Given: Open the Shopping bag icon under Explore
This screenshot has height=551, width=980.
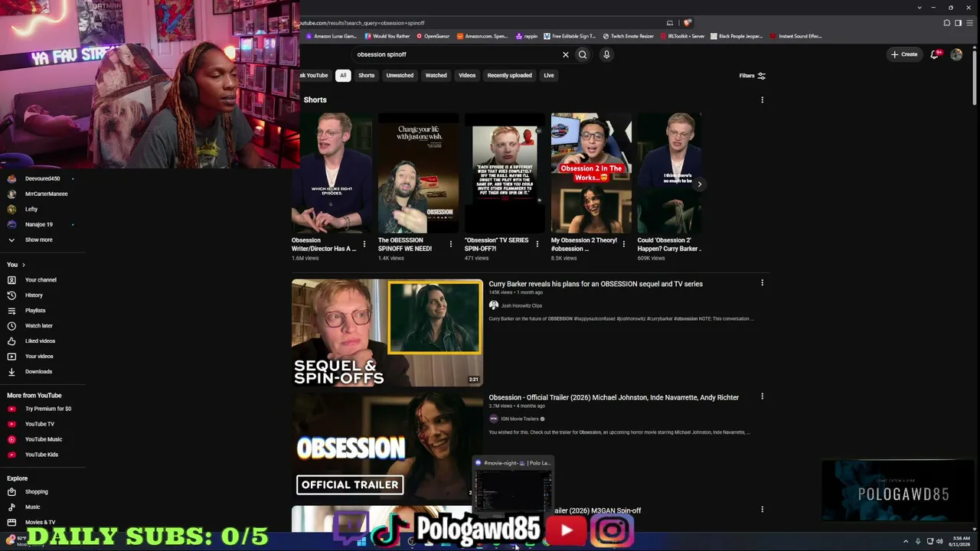Looking at the screenshot, I should coord(11,492).
